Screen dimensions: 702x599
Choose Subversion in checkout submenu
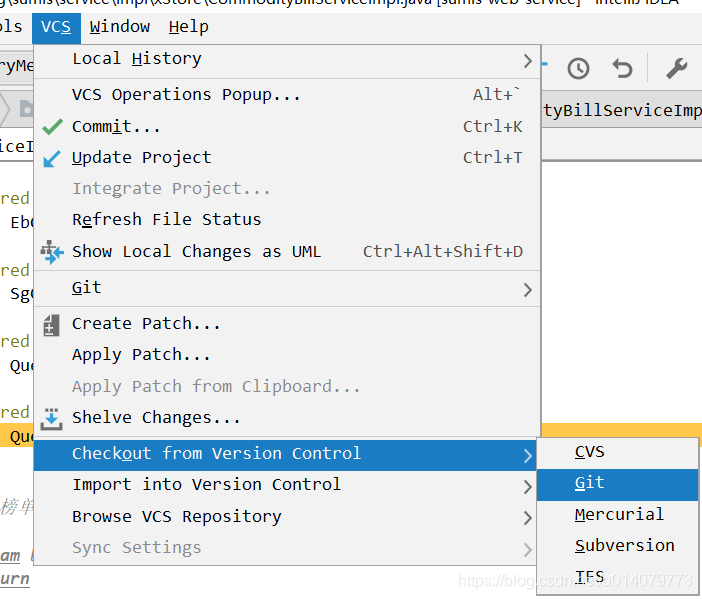click(x=624, y=546)
